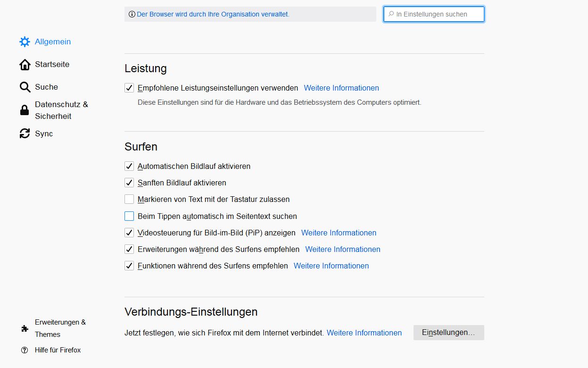Click the info icon beside organisation notice
588x368 pixels.
(x=132, y=15)
